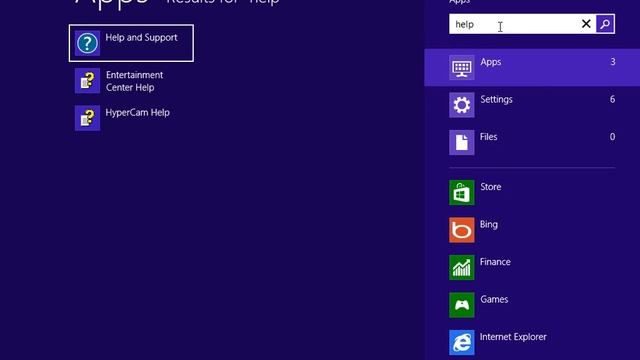This screenshot has width=640, height=360.
Task: Open the Help and Support icon
Action: pyautogui.click(x=87, y=43)
